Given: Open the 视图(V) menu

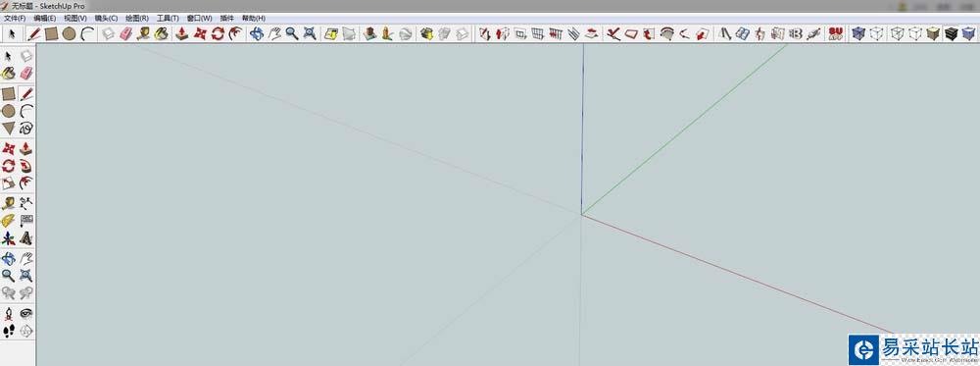Looking at the screenshot, I should pyautogui.click(x=75, y=18).
